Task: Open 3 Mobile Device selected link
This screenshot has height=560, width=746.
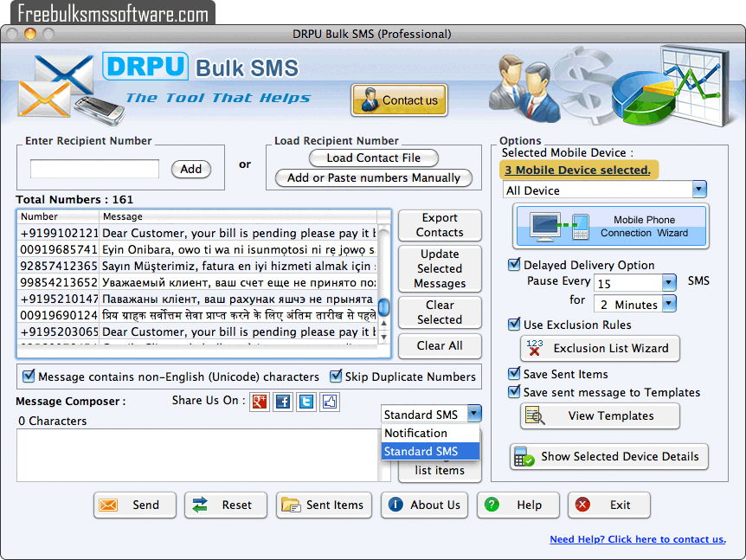Action: coord(577,170)
